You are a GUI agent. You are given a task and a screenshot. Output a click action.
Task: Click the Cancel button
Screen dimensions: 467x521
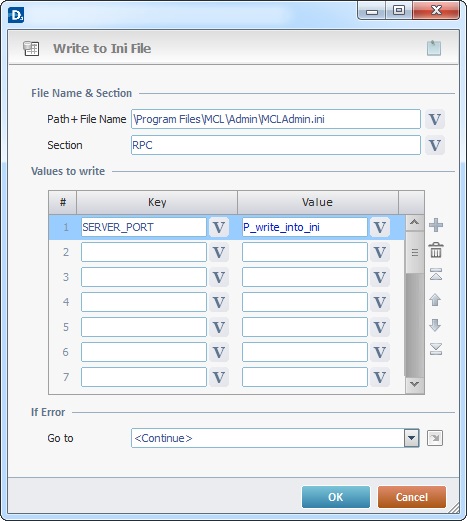(412, 497)
